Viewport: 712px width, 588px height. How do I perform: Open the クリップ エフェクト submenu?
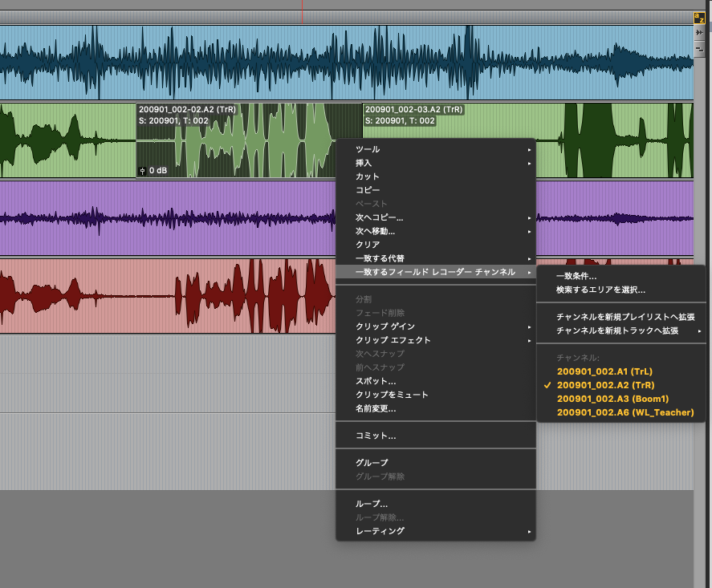(x=436, y=340)
